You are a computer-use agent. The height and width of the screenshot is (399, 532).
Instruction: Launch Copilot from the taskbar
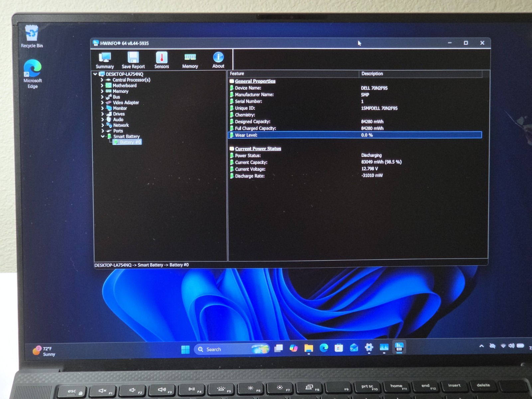(x=293, y=348)
